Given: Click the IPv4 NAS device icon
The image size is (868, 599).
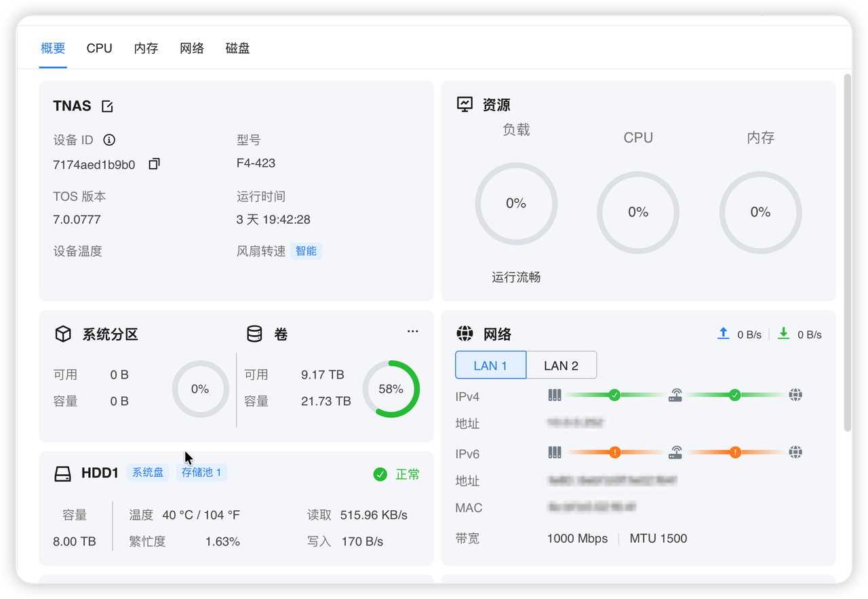Looking at the screenshot, I should point(555,395).
